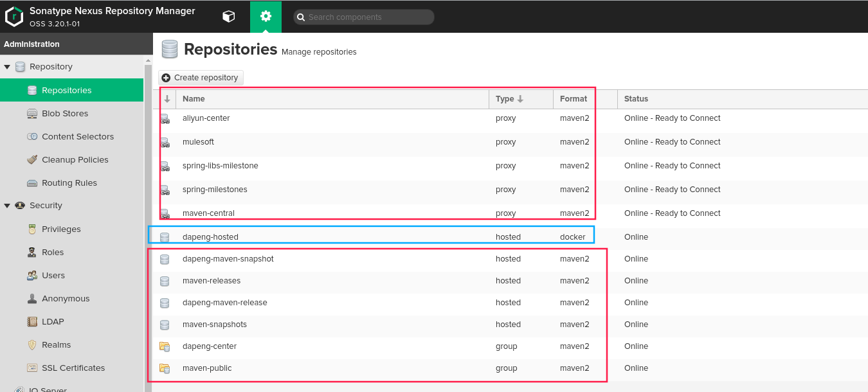Select the spring-libs-milestone repository name
868x392 pixels.
[x=221, y=166]
